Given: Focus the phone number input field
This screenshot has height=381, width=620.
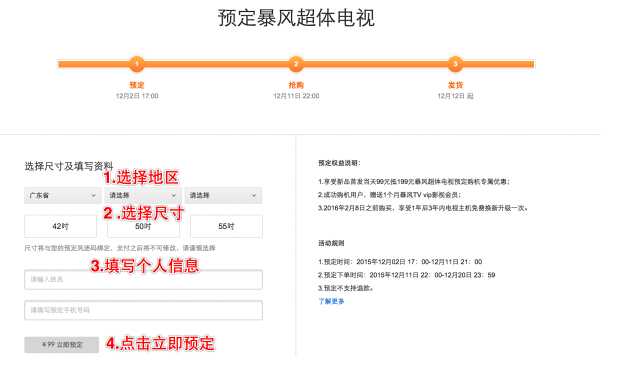Looking at the screenshot, I should (143, 310).
